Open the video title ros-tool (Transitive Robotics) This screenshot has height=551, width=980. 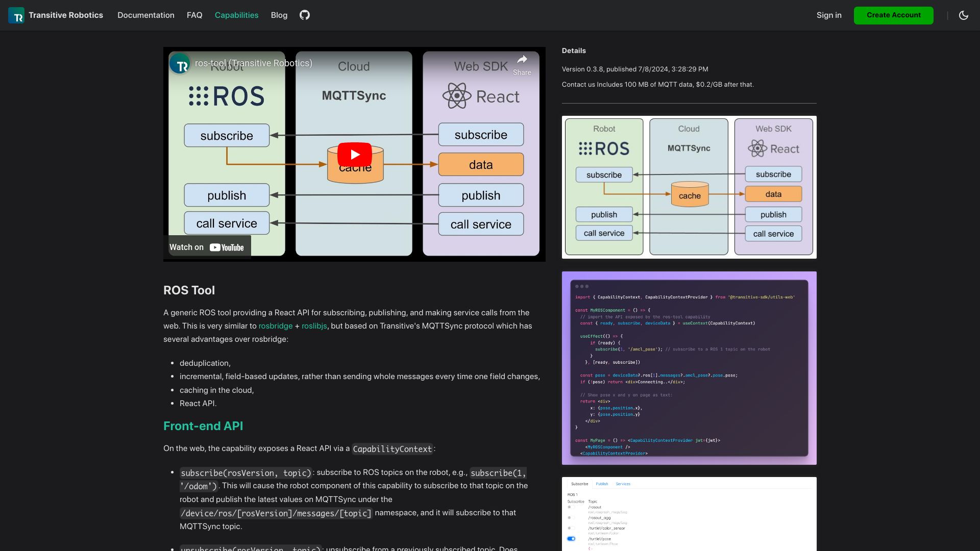(x=254, y=63)
